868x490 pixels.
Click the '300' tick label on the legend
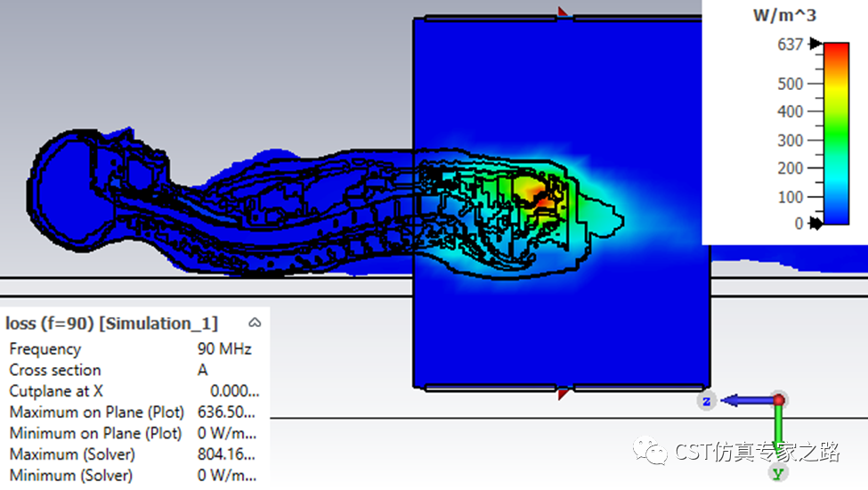[x=790, y=141]
